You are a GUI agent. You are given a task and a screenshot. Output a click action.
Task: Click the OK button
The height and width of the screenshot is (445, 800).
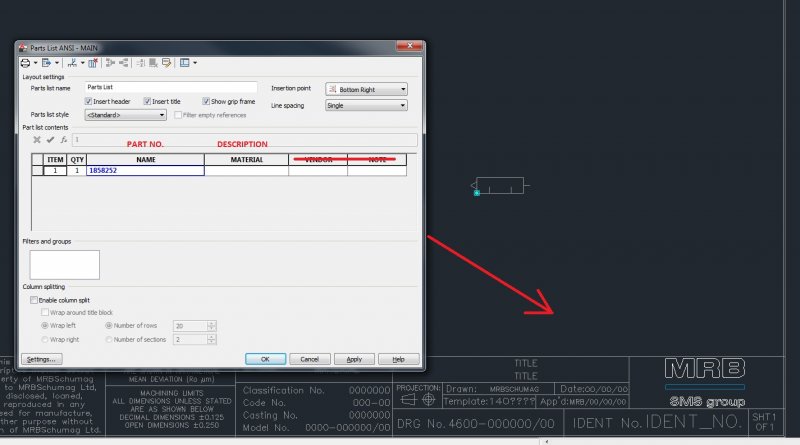[x=265, y=359]
